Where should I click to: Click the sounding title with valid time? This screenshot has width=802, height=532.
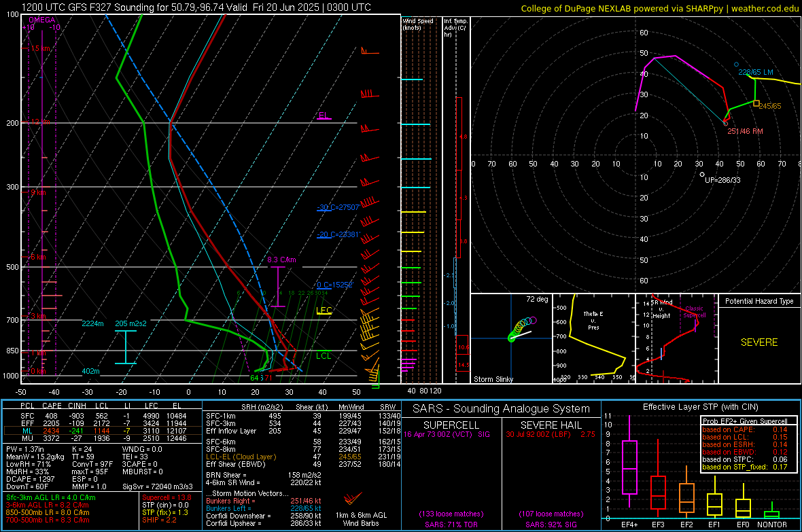click(196, 7)
